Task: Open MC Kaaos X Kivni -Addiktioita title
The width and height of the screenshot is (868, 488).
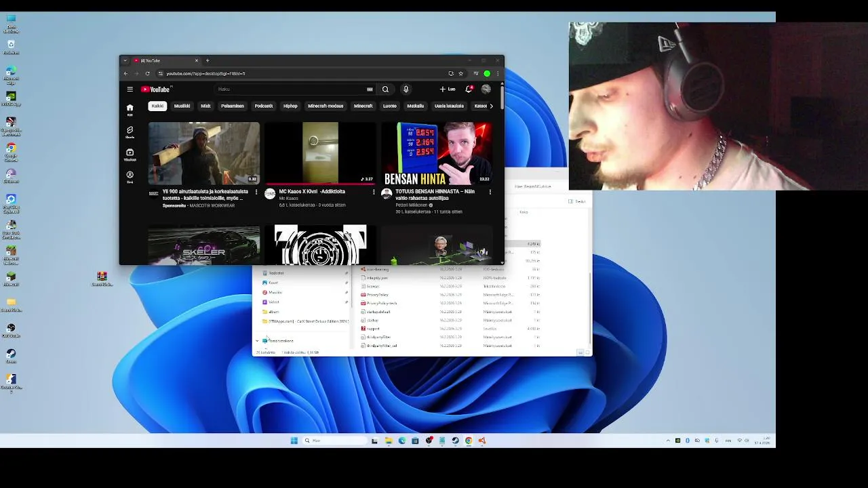Action: [x=312, y=192]
